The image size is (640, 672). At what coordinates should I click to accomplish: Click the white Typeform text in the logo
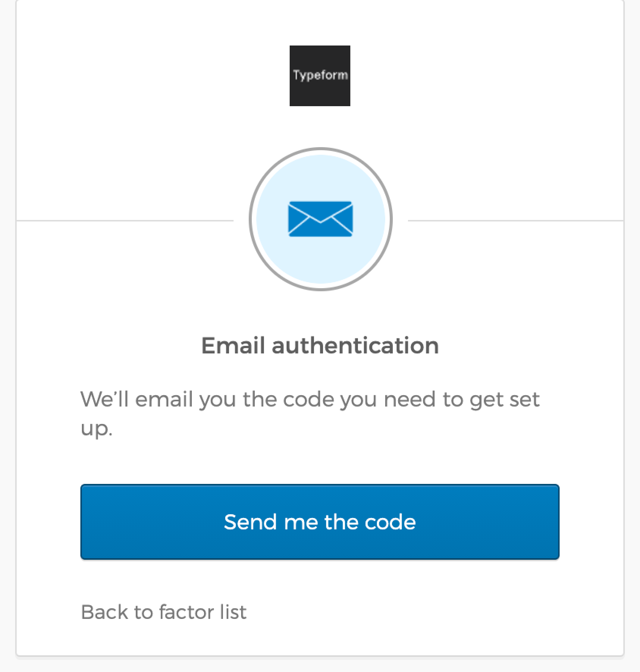point(320,75)
